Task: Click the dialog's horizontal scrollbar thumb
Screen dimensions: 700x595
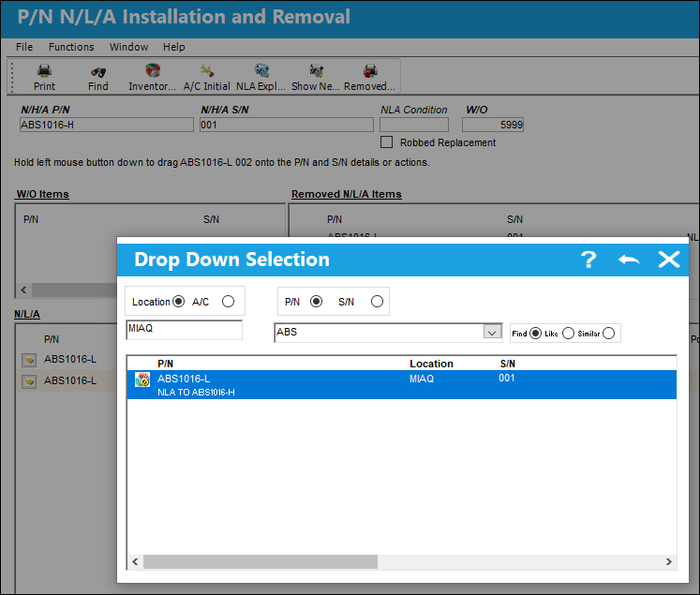Action: [261, 562]
